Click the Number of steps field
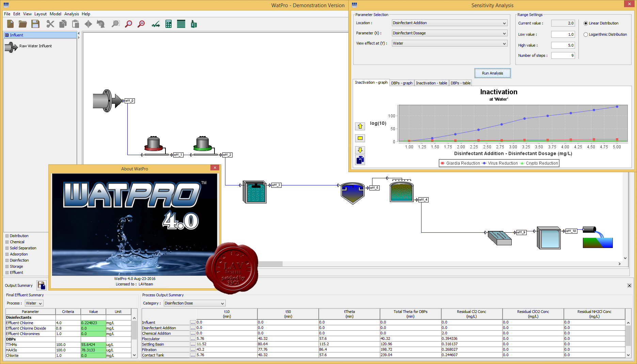The image size is (637, 364). pos(563,55)
